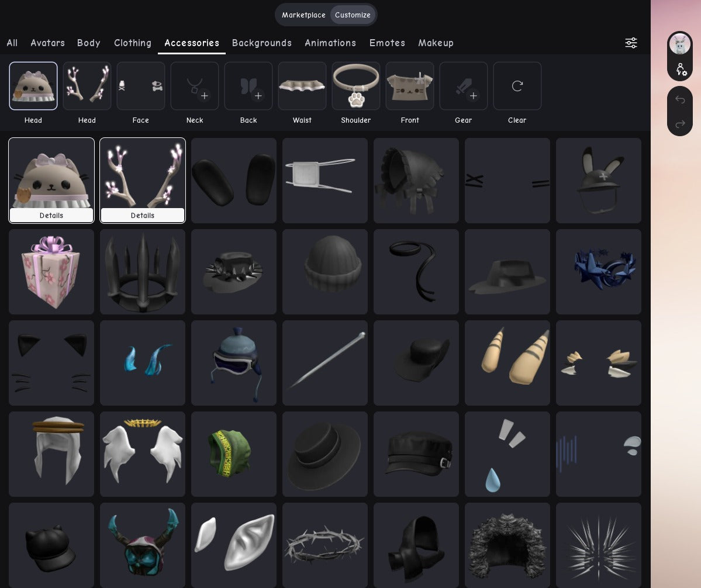Equip the black tilted pirate hat
The width and height of the screenshot is (701, 588).
(416, 363)
